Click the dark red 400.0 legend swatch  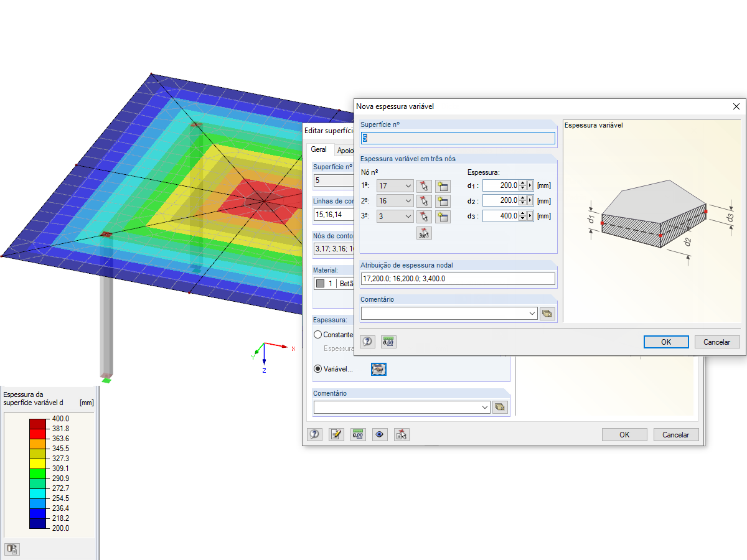pos(39,424)
